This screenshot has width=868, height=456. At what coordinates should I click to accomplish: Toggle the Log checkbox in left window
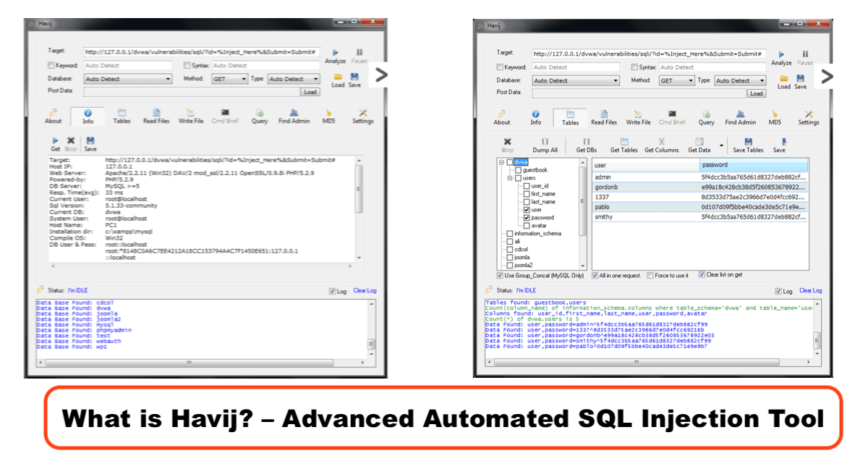(332, 291)
